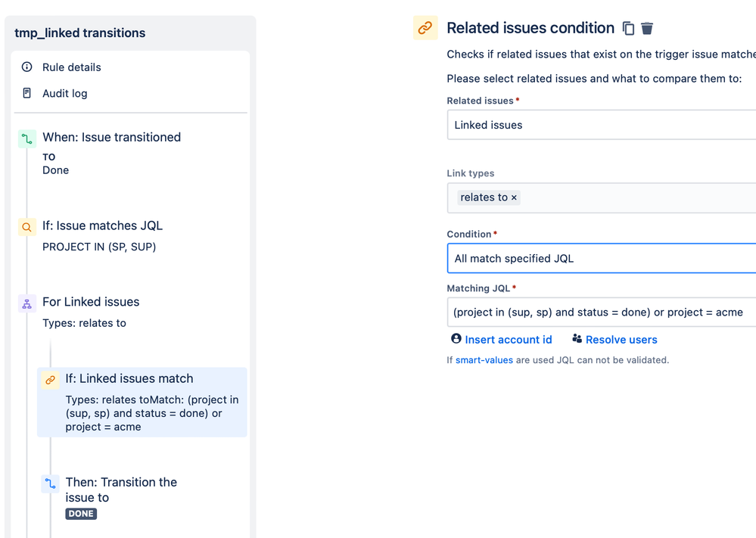Click the Linked issues match link icon

coord(51,380)
